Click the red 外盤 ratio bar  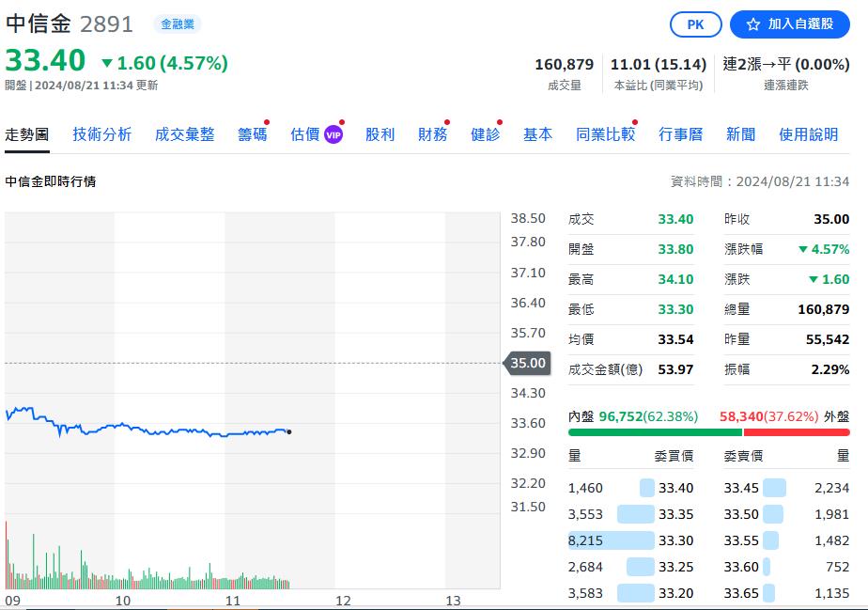tap(796, 432)
